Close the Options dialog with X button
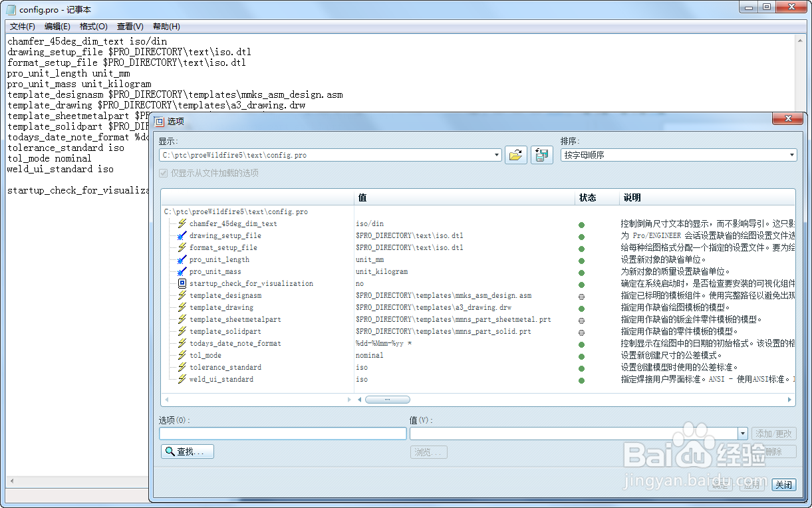Screen dimensions: 812x508 [788, 118]
